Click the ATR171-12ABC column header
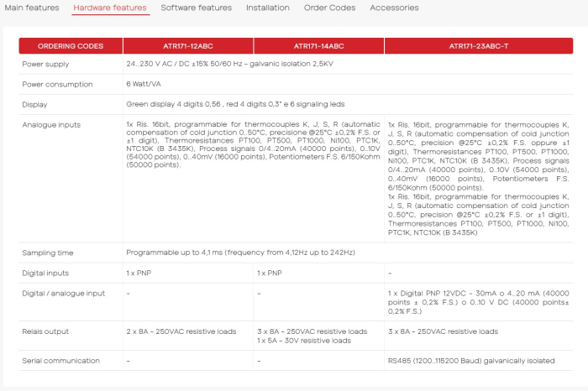The image size is (588, 391). click(x=188, y=46)
